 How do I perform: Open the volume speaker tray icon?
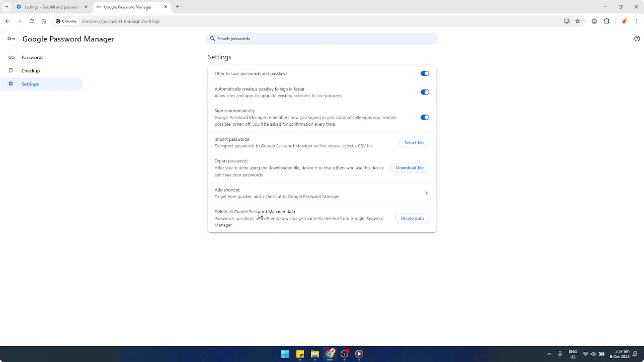pyautogui.click(x=593, y=354)
